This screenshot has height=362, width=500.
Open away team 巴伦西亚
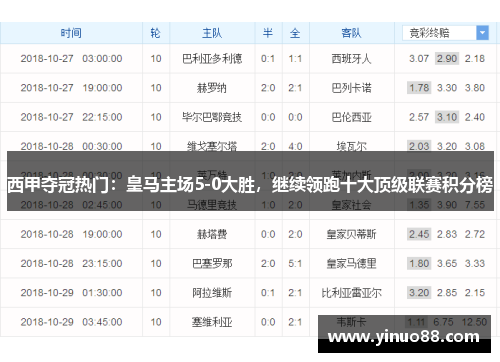point(351,117)
